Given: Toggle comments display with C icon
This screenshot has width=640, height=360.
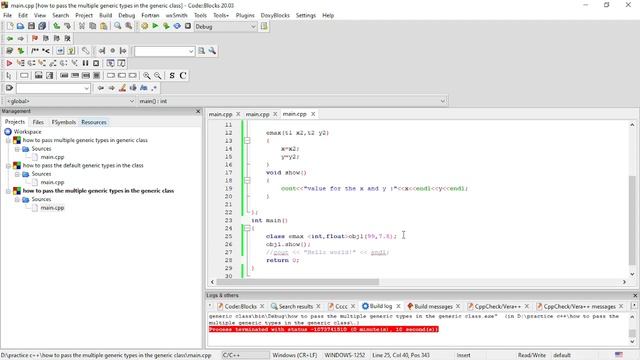Looking at the screenshot, I should pyautogui.click(x=183, y=76).
